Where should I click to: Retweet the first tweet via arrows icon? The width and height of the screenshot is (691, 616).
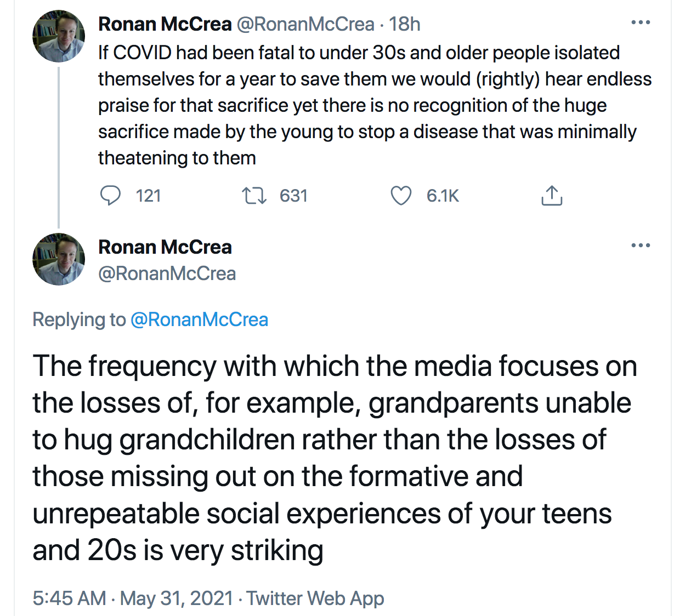coord(254,196)
